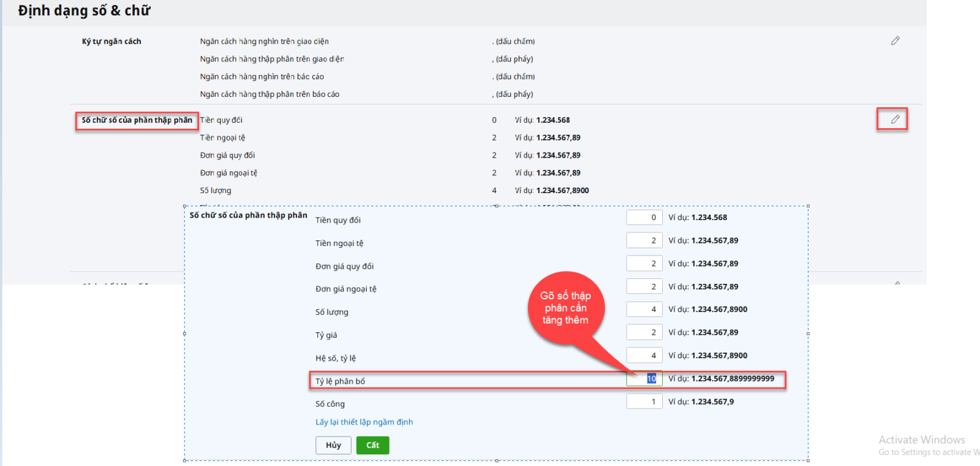Focus the Số công decimal input box

(x=644, y=402)
